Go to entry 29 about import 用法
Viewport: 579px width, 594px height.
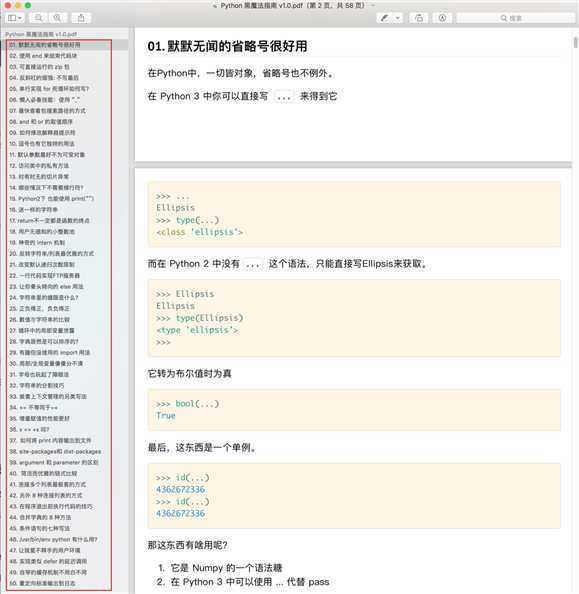pos(50,352)
